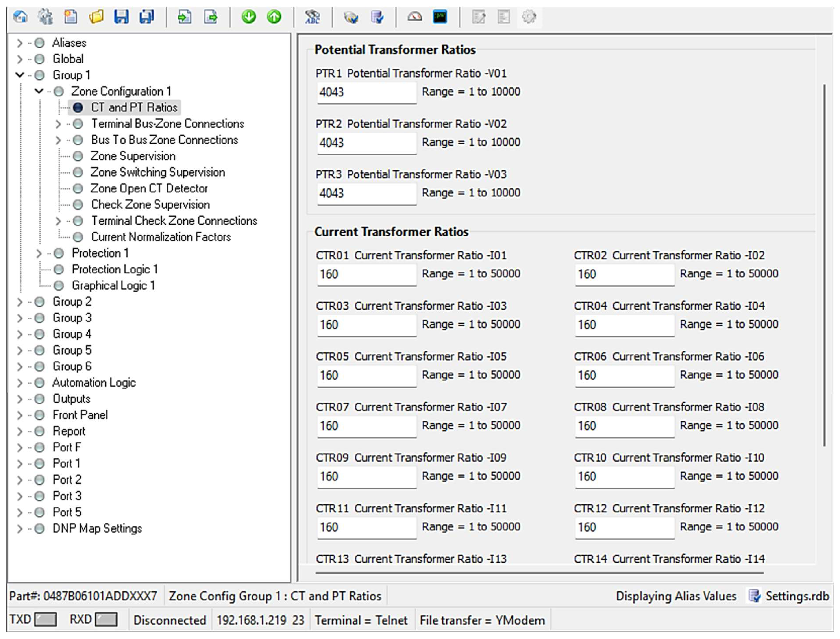
Task: Collapse the Group 1 tree node
Action: 20,75
